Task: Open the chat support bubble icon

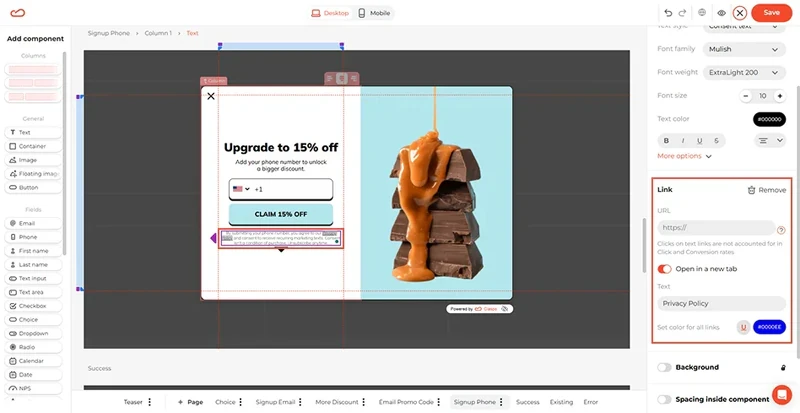Action: point(781,394)
